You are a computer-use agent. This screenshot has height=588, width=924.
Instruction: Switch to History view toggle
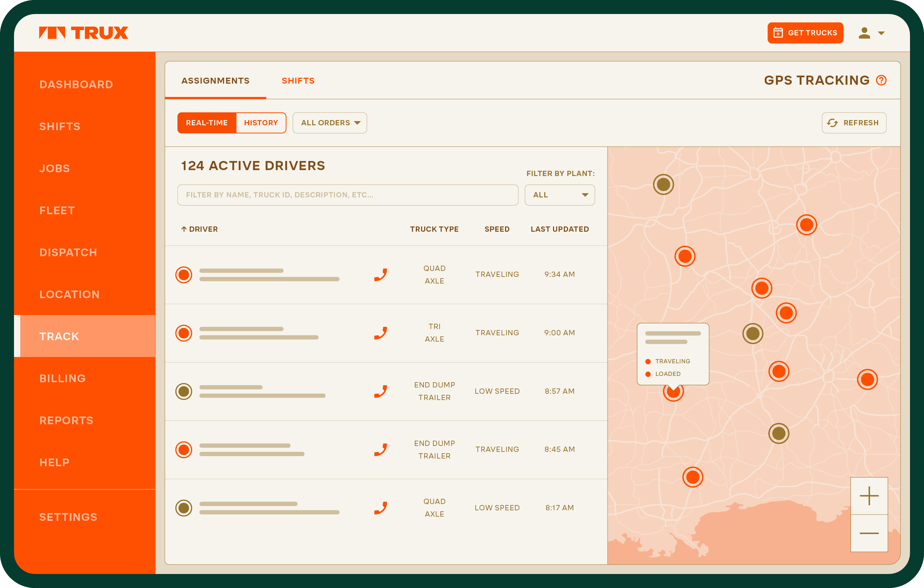coord(261,123)
